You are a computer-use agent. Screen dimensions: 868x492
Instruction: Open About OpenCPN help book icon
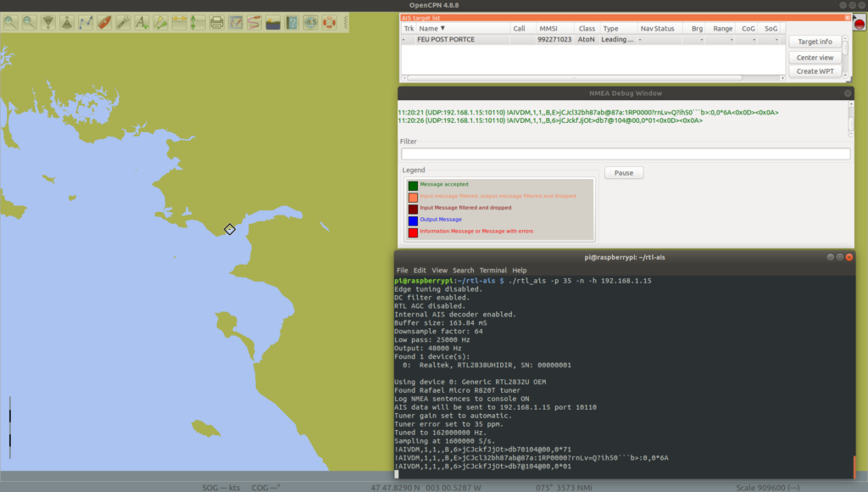coord(292,23)
